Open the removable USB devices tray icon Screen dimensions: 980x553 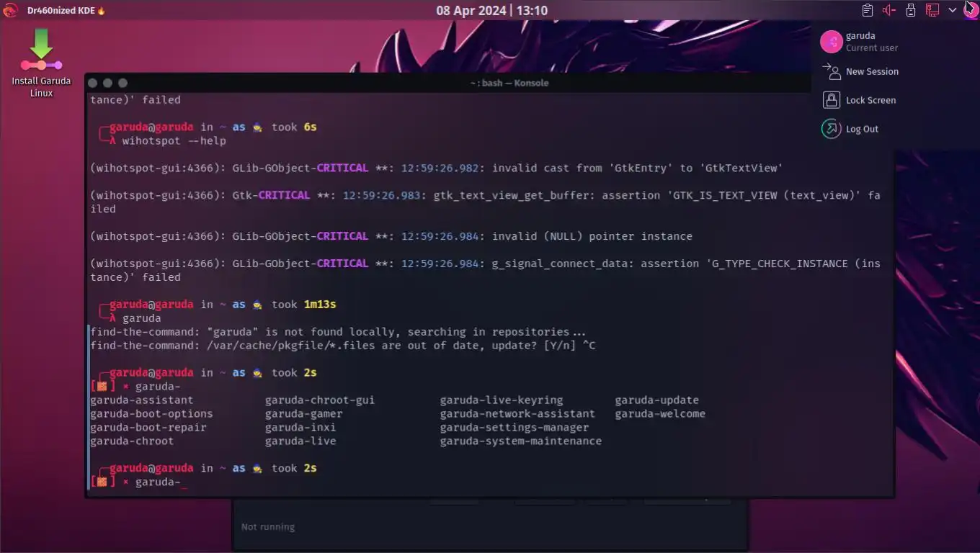tap(911, 10)
